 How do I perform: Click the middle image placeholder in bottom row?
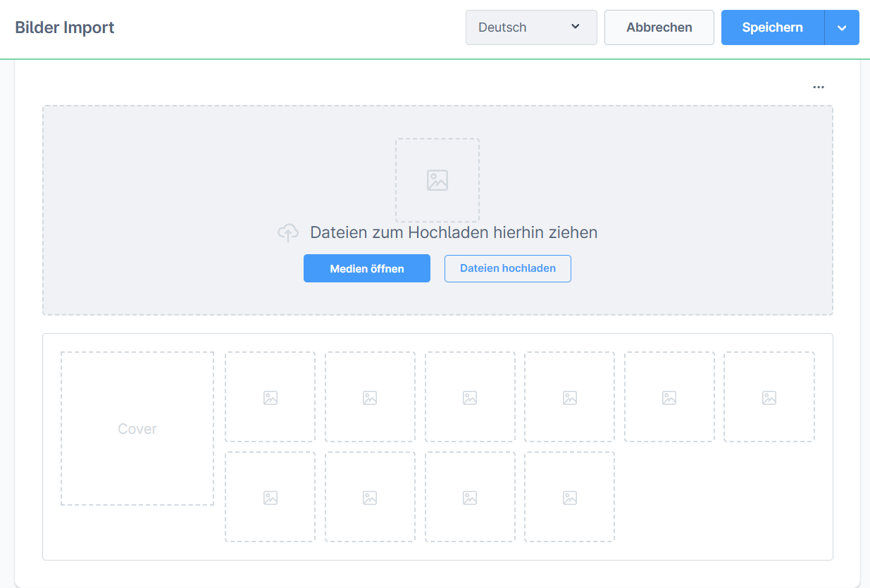[x=419, y=496]
